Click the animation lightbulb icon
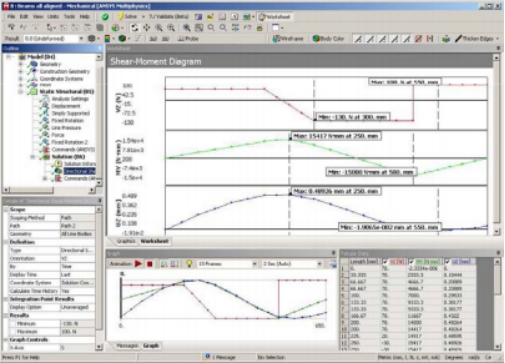This screenshot has width=505, height=363. point(189,264)
